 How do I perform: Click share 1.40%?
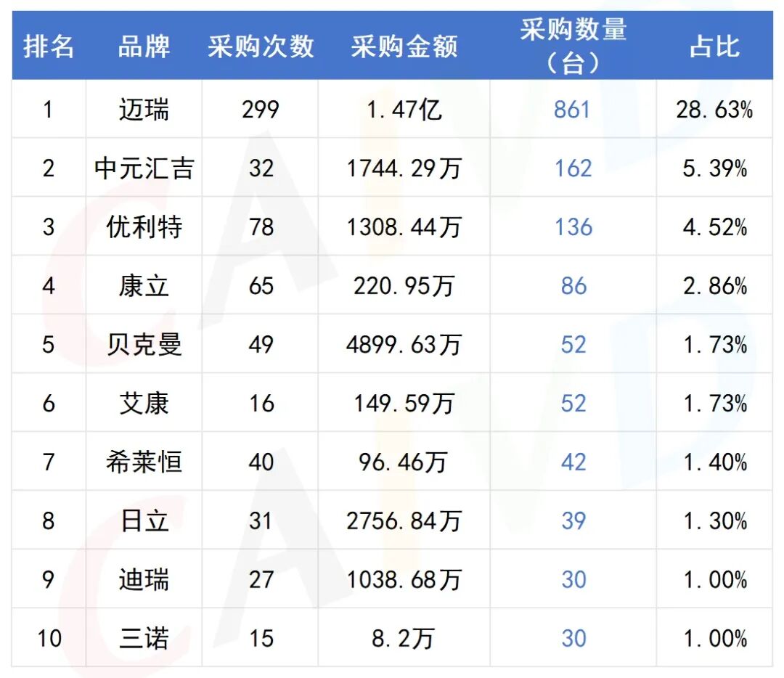tap(715, 462)
